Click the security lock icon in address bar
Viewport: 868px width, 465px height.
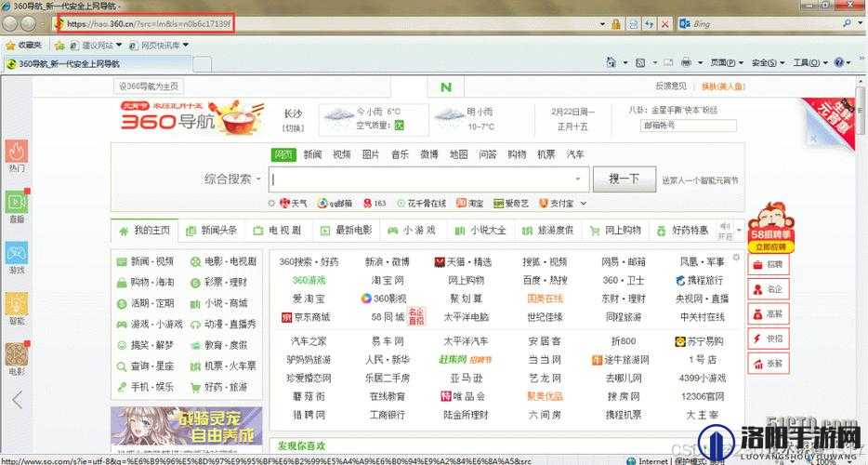pos(615,24)
